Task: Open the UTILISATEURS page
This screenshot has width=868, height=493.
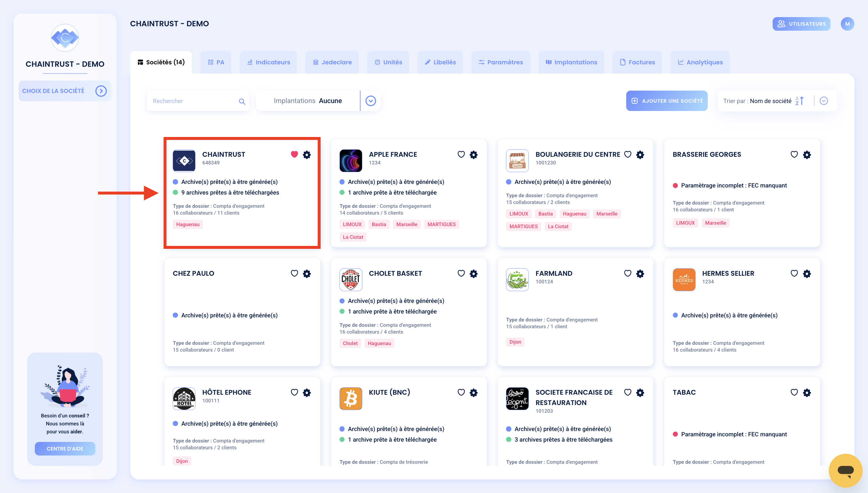Action: click(x=801, y=24)
